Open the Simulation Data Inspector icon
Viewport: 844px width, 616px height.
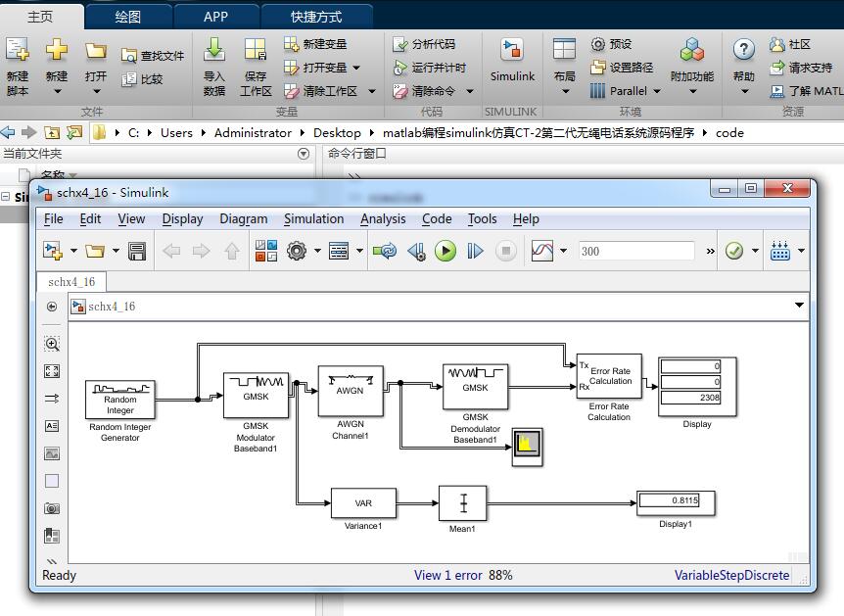[541, 251]
